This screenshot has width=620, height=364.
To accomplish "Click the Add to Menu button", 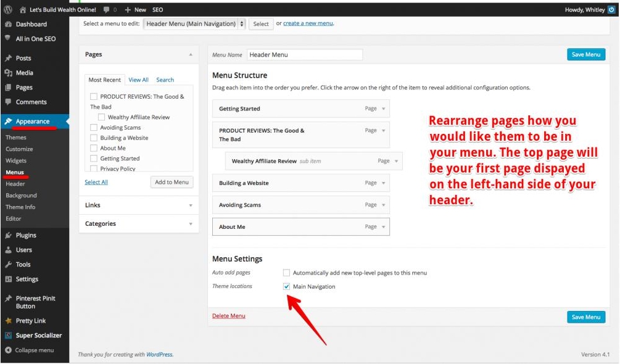I will [172, 182].
